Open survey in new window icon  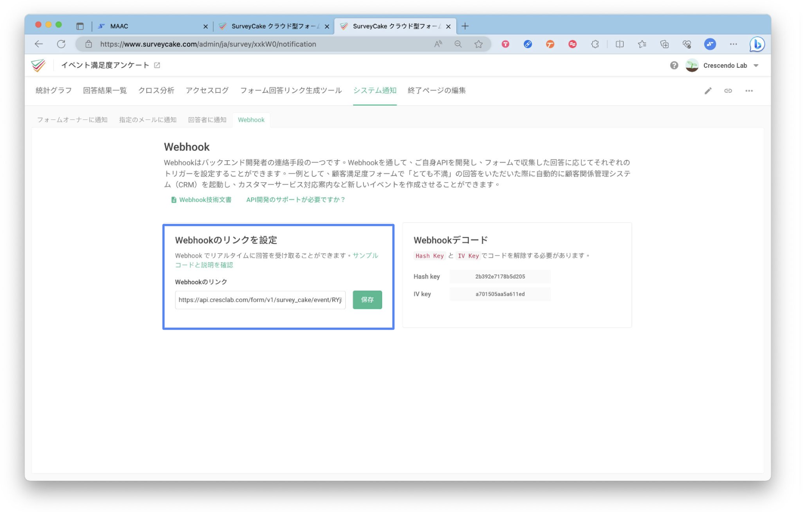tap(157, 66)
